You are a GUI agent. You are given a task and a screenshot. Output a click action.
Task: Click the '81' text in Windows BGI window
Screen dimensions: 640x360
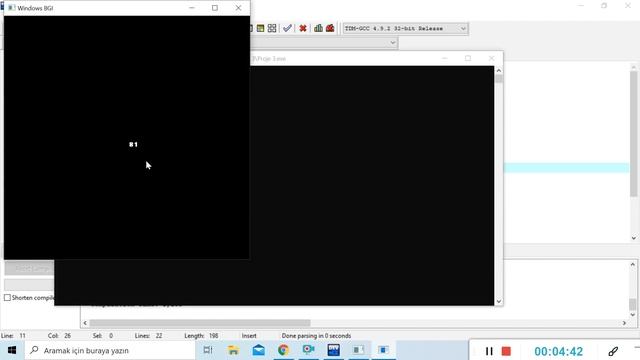[x=133, y=144]
